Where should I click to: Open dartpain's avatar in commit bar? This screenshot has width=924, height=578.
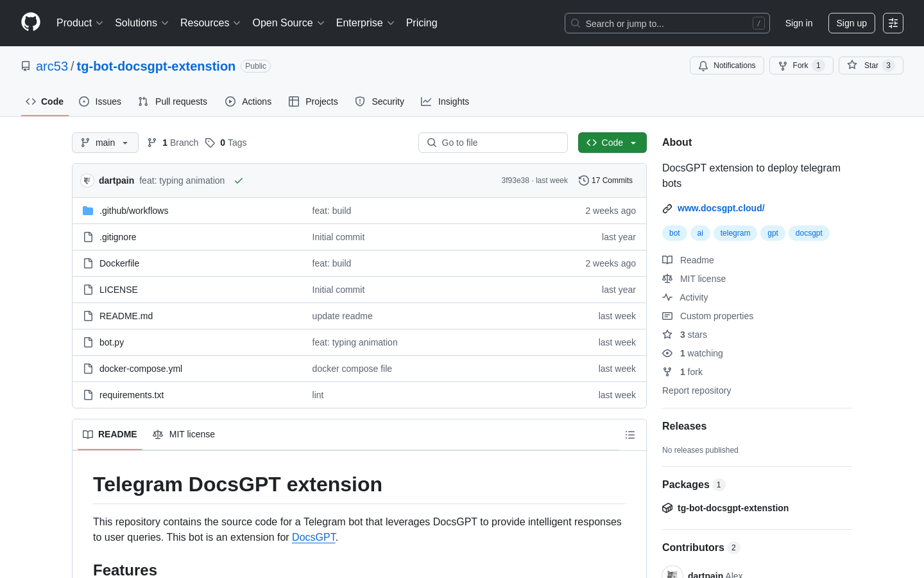87,180
